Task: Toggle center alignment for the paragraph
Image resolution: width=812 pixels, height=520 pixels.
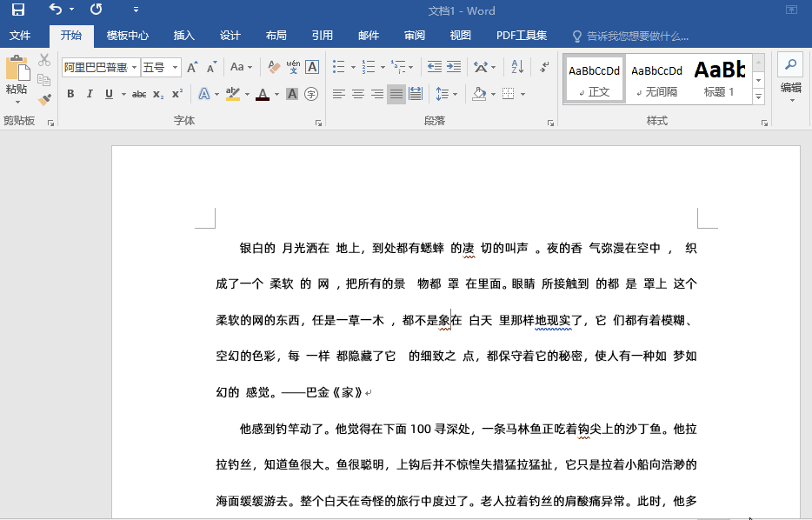Action: point(358,94)
